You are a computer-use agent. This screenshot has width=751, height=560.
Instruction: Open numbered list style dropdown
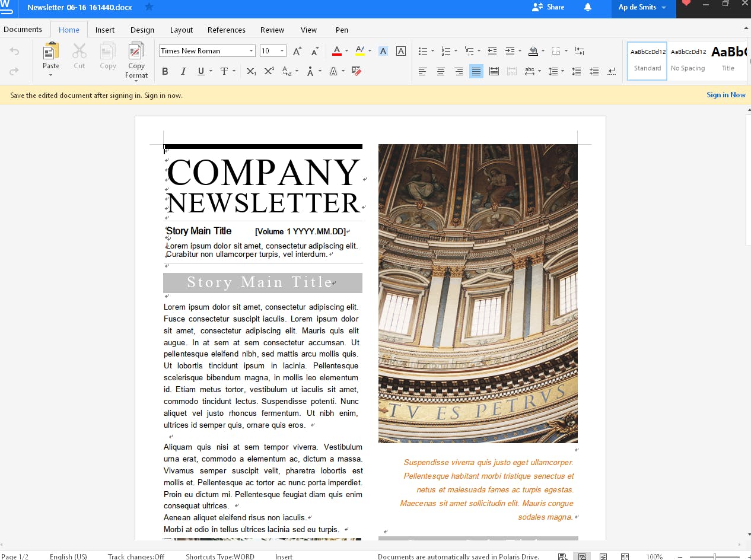coord(456,51)
